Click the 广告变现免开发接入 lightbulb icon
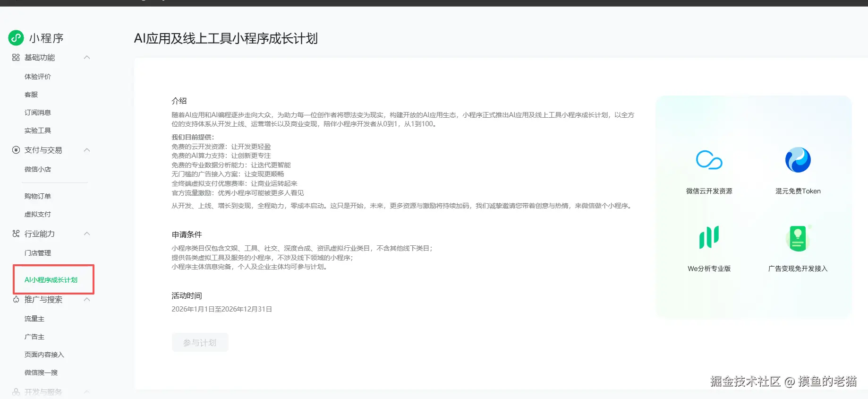This screenshot has width=868, height=399. point(798,238)
